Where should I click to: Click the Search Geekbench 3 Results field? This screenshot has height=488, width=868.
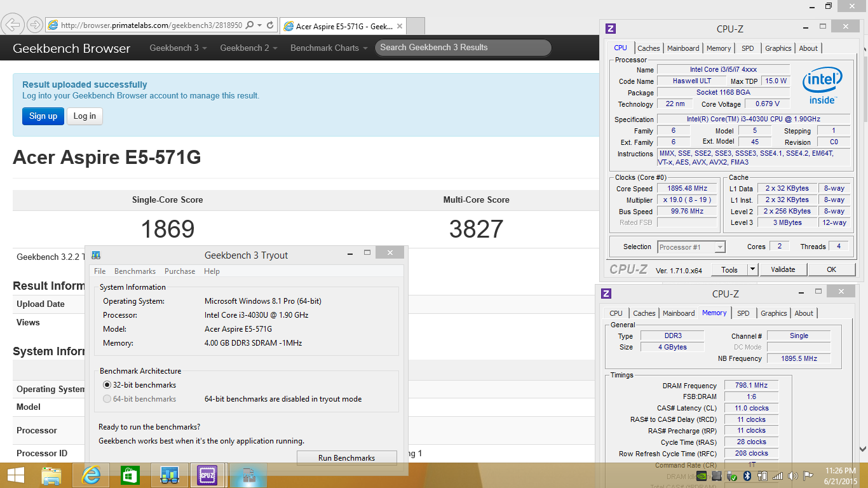point(463,48)
